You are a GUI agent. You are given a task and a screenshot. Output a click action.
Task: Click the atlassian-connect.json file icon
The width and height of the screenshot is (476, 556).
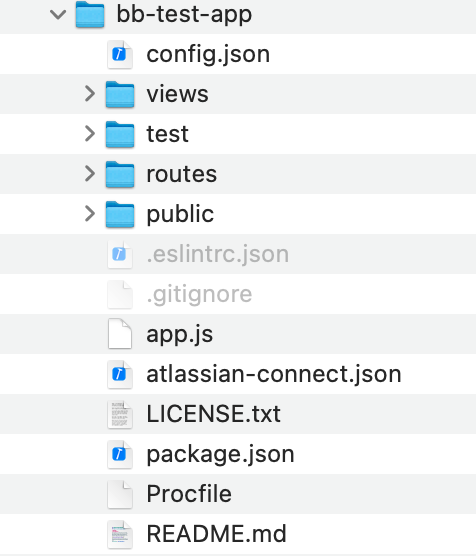(x=120, y=374)
